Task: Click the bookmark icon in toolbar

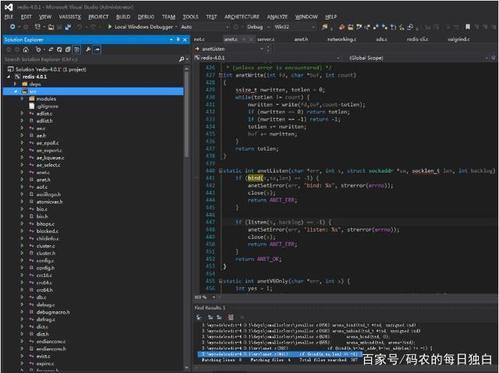Action: click(468, 27)
